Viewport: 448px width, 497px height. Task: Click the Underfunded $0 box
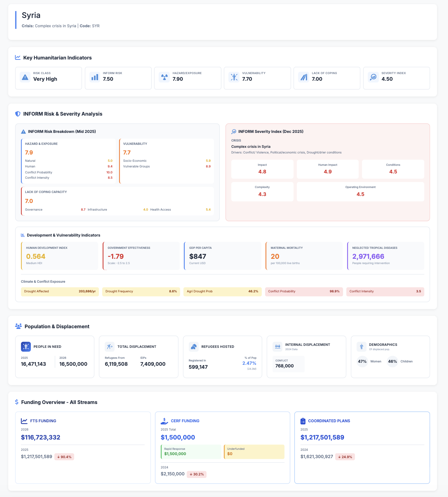pos(254,451)
